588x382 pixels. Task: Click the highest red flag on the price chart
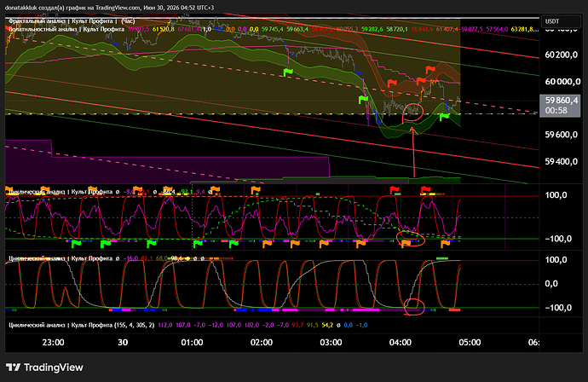(430, 70)
